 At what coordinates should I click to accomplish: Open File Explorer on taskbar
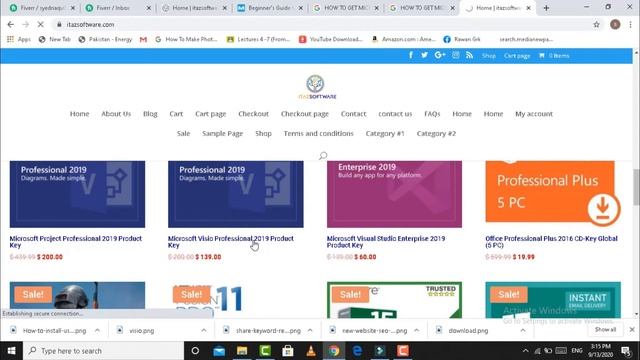pos(242,351)
